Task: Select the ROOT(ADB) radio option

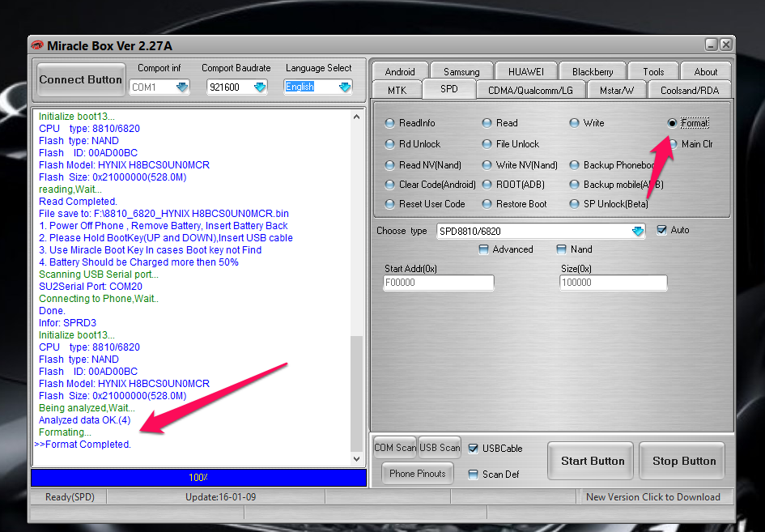Action: coord(487,185)
